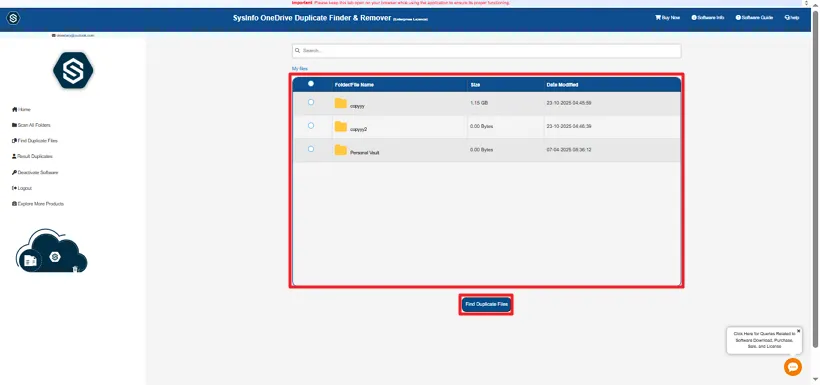Click into the Search input field
Screen dimensions: 820x385
[x=486, y=51]
